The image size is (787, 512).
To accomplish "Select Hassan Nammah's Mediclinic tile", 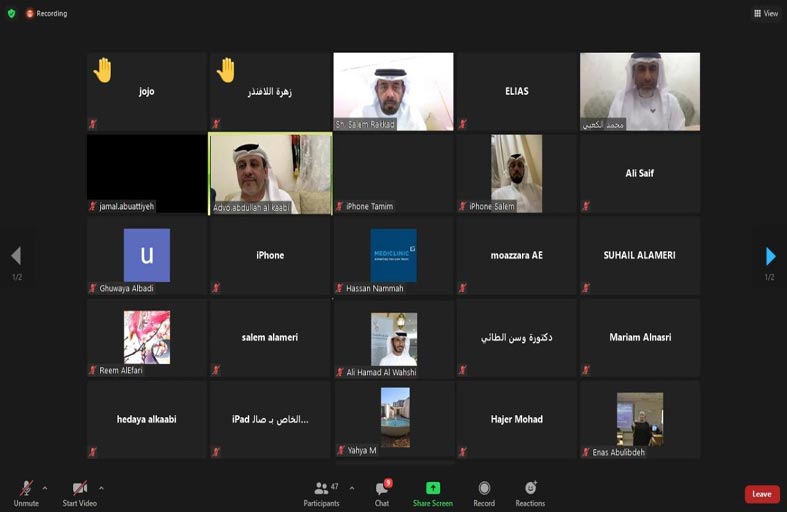I will coord(394,255).
